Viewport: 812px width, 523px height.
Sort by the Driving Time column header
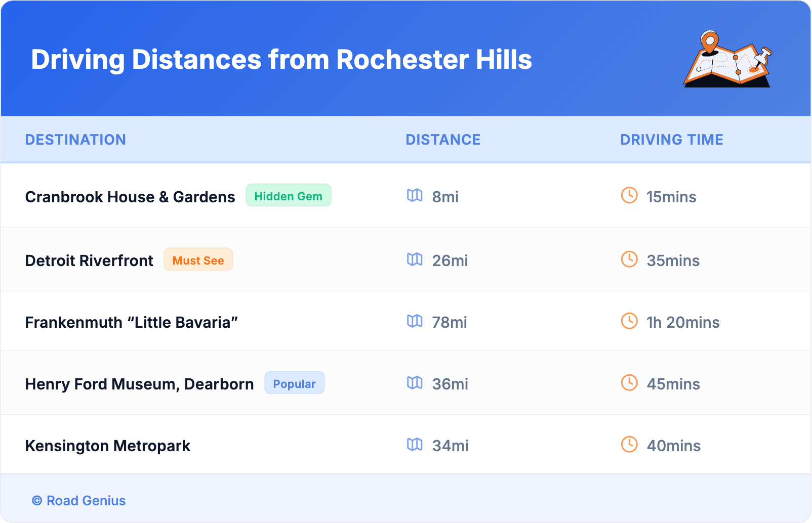point(671,140)
